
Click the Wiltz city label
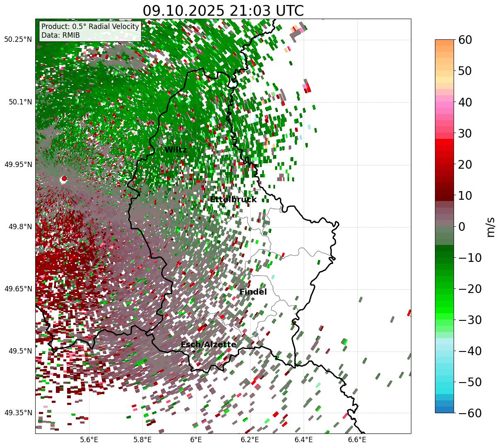click(x=176, y=150)
